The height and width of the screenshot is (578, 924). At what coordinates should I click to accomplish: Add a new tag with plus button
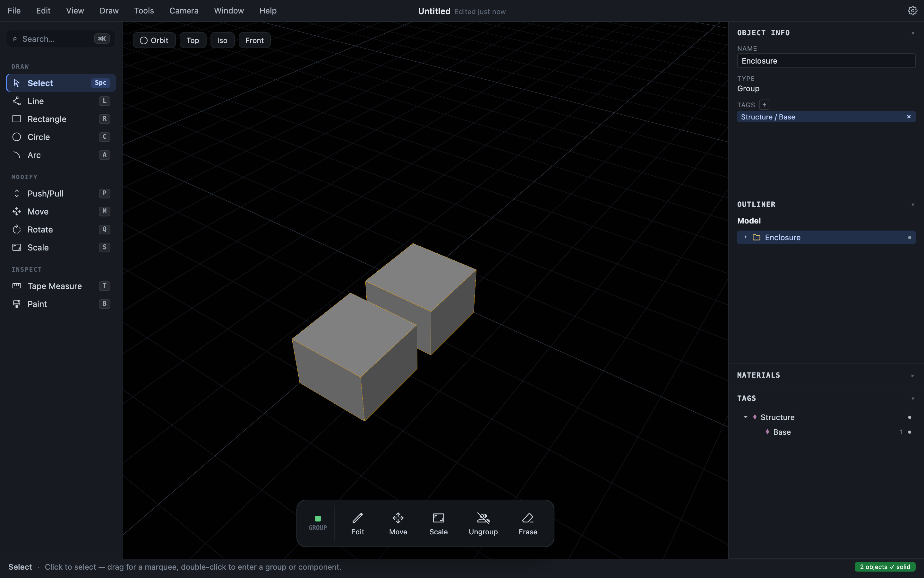pos(764,105)
